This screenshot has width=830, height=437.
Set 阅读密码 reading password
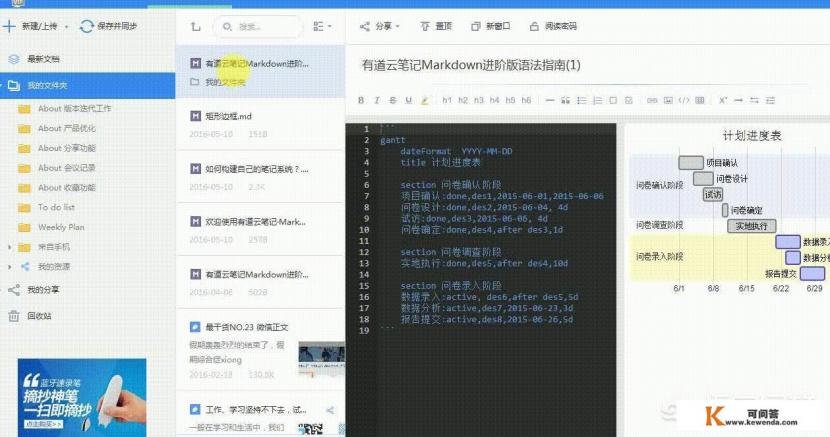553,26
